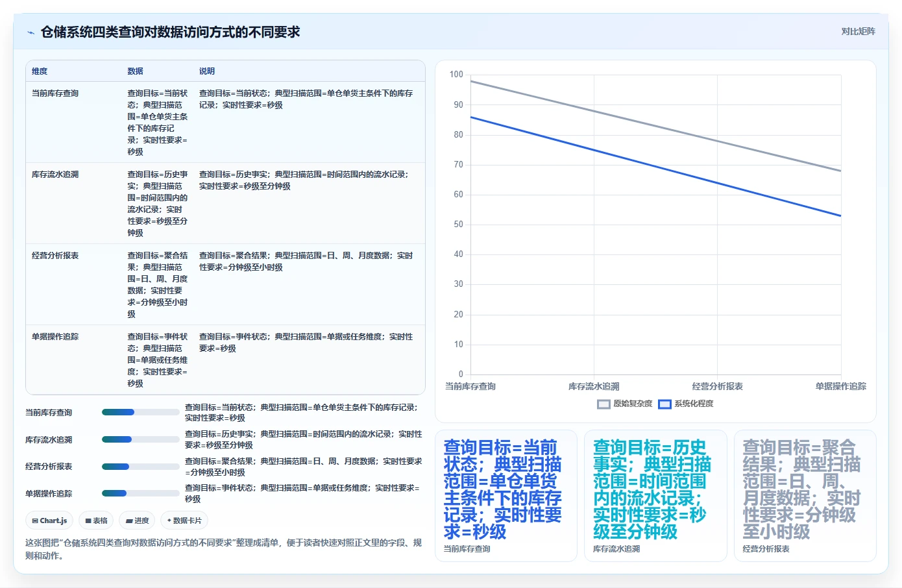Open the teal data card captioned 库存流水追溯
902x588 pixels.
(x=655, y=496)
